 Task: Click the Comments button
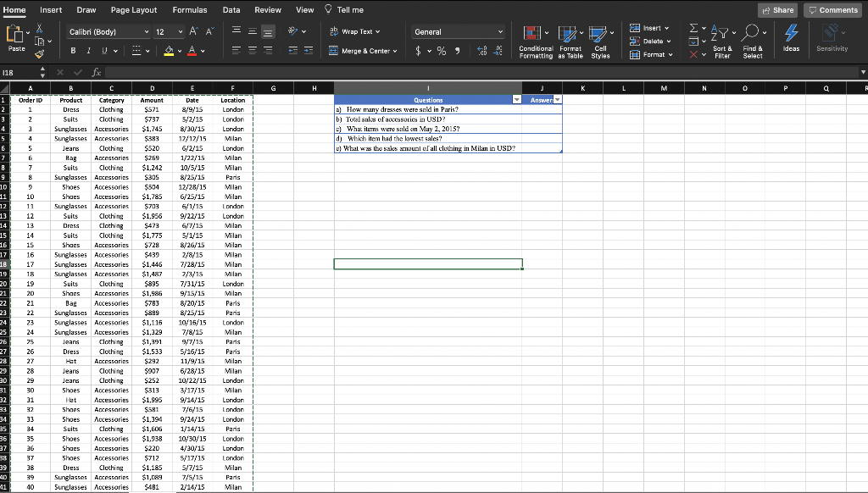point(832,10)
